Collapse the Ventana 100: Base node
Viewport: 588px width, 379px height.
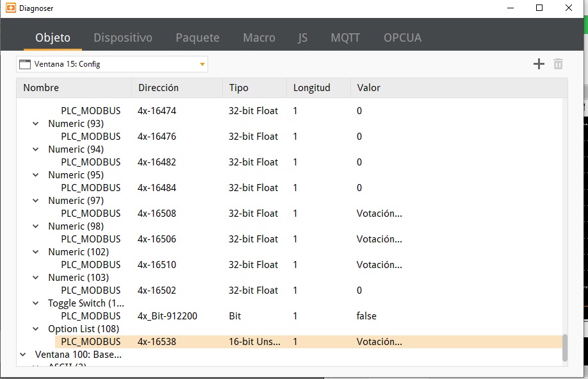[x=23, y=354]
